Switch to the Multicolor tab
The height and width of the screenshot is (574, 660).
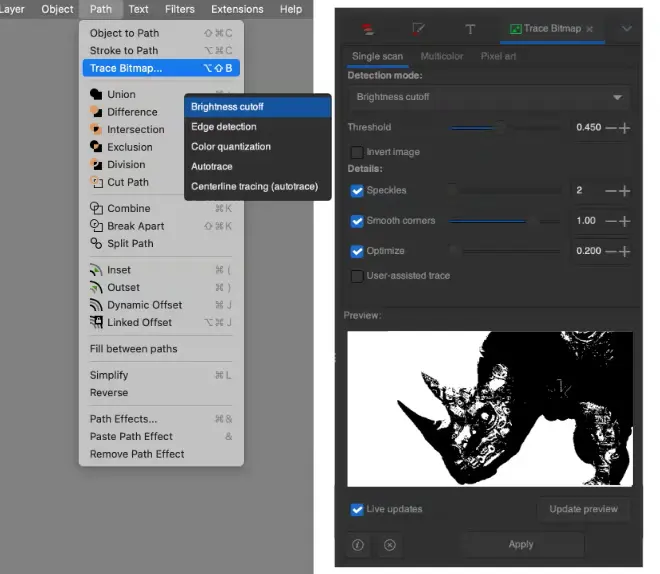click(441, 56)
